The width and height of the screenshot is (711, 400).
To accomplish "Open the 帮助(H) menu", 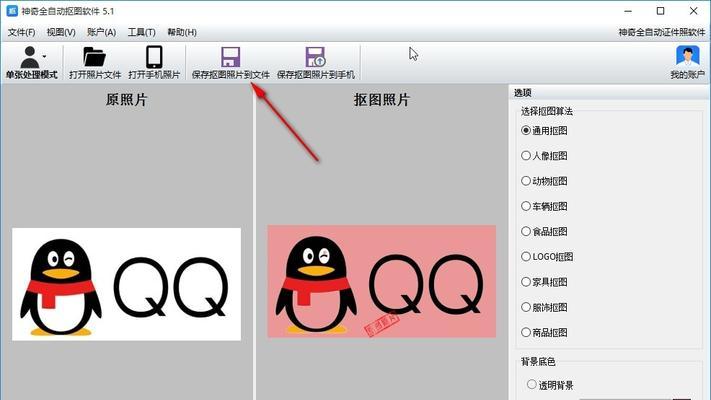I will pos(182,32).
